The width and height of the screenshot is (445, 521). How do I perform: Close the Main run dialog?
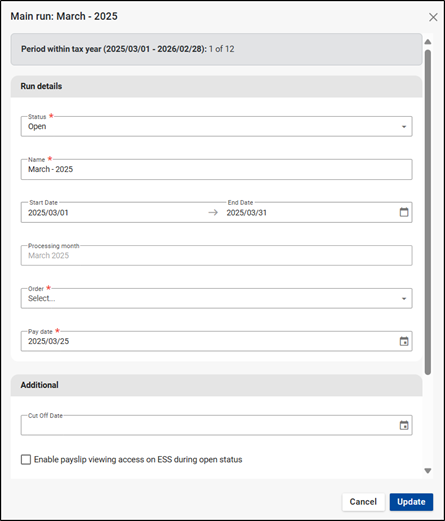433,17
